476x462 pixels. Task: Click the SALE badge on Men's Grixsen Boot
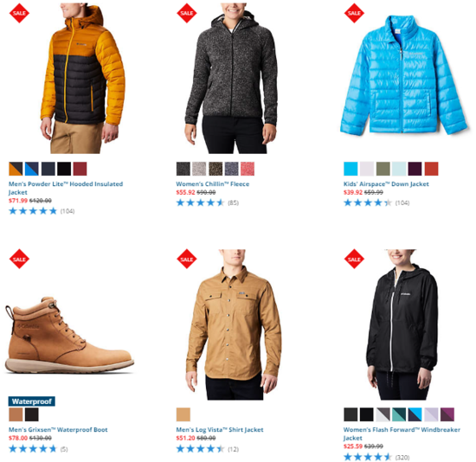click(19, 259)
